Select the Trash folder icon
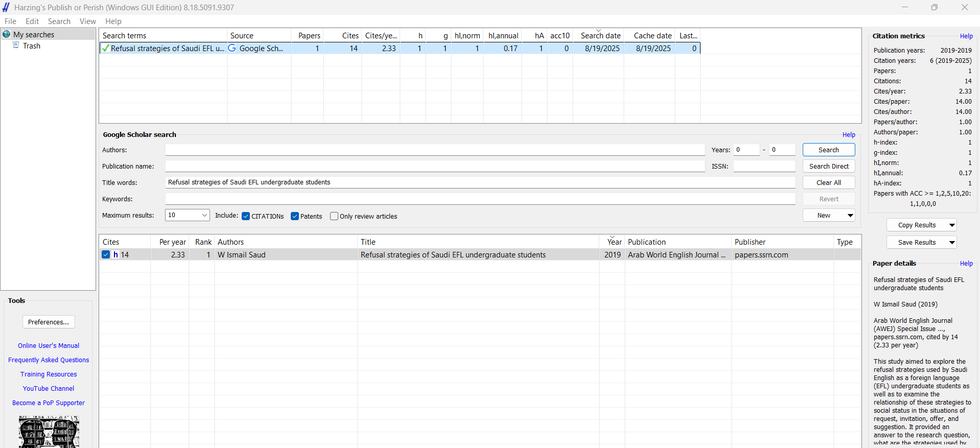The height and width of the screenshot is (448, 980). [16, 45]
